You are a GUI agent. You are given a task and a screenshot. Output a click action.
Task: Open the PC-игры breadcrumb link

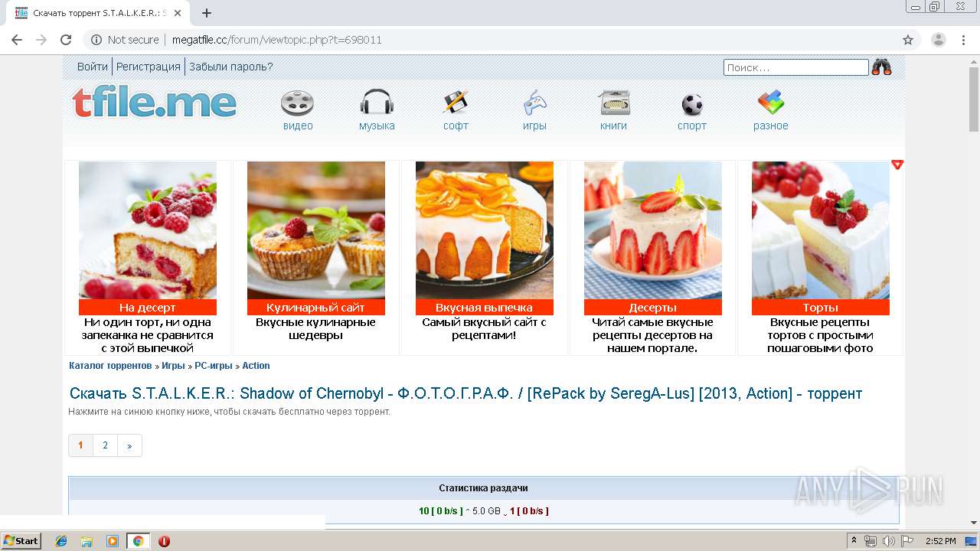214,366
